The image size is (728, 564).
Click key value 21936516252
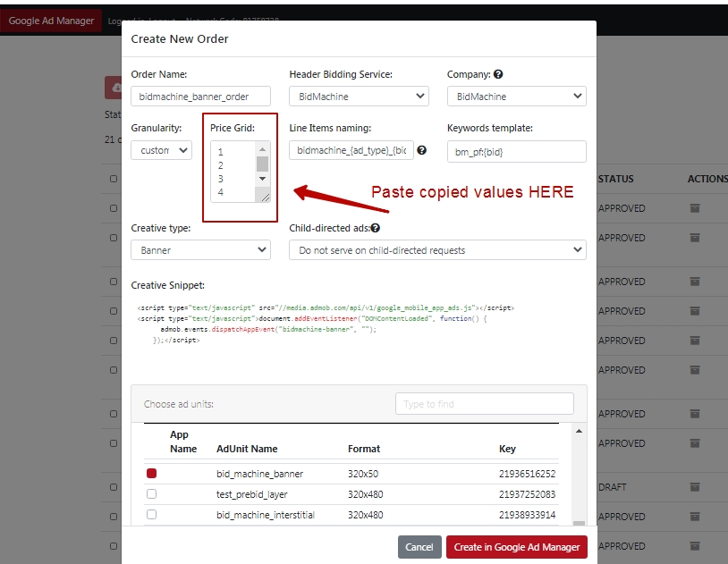coord(527,474)
